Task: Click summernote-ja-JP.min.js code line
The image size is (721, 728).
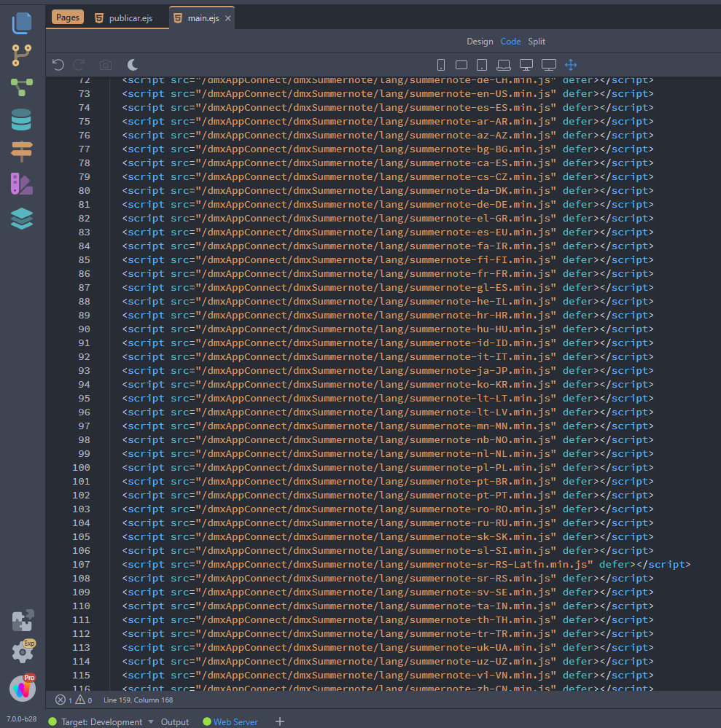Action: tap(387, 370)
